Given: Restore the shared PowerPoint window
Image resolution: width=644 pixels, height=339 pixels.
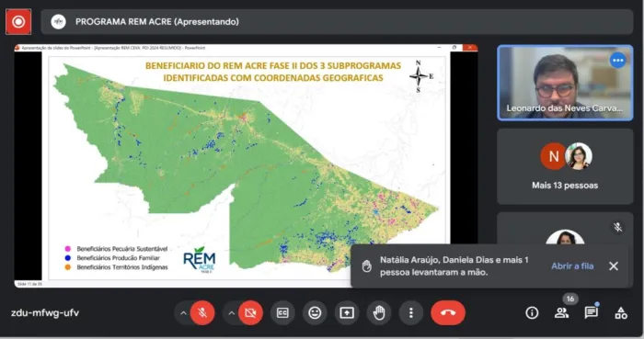Looking at the screenshot, I should point(454,48).
